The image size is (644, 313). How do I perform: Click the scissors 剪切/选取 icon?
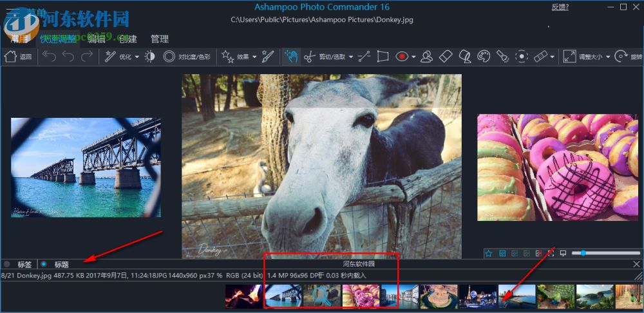pos(309,57)
